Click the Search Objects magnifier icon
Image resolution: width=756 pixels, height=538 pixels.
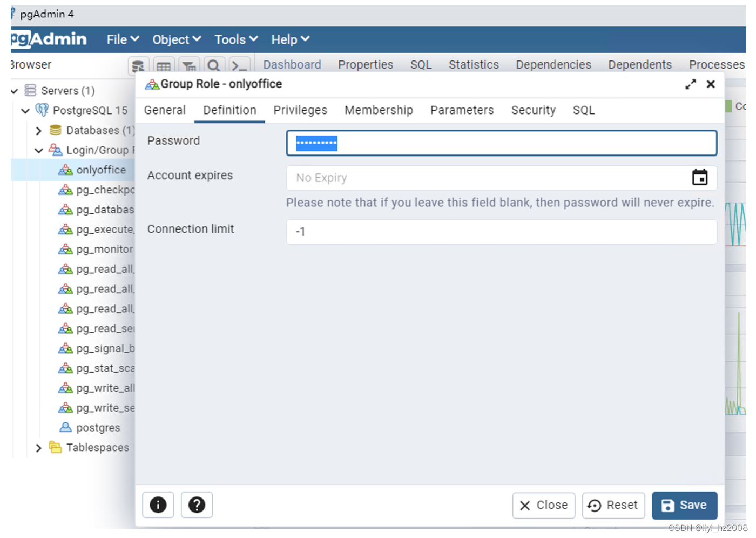coord(214,66)
